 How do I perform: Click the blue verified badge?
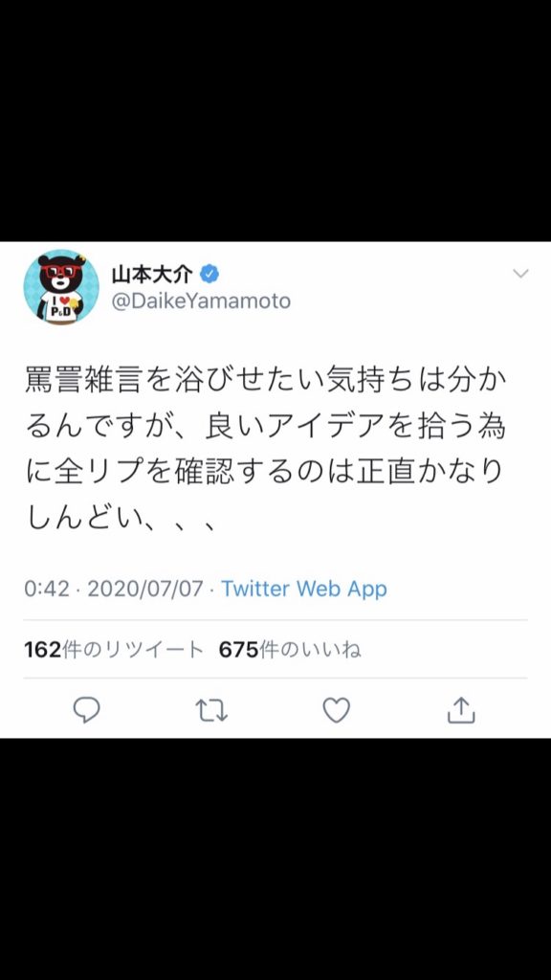tap(209, 274)
